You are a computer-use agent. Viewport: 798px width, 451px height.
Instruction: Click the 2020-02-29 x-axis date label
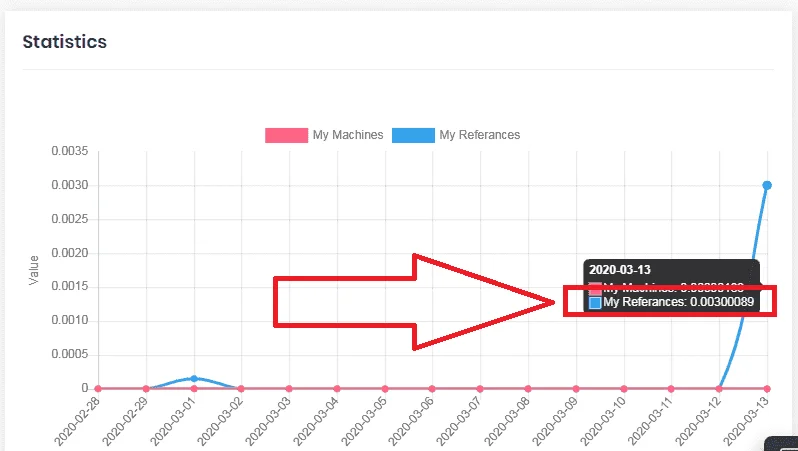click(125, 421)
